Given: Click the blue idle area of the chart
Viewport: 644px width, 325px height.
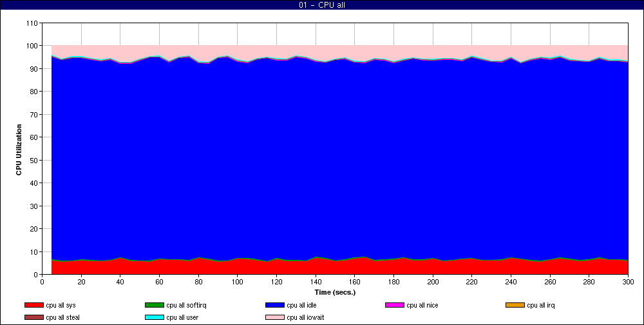Looking at the screenshot, I should tap(339, 161).
